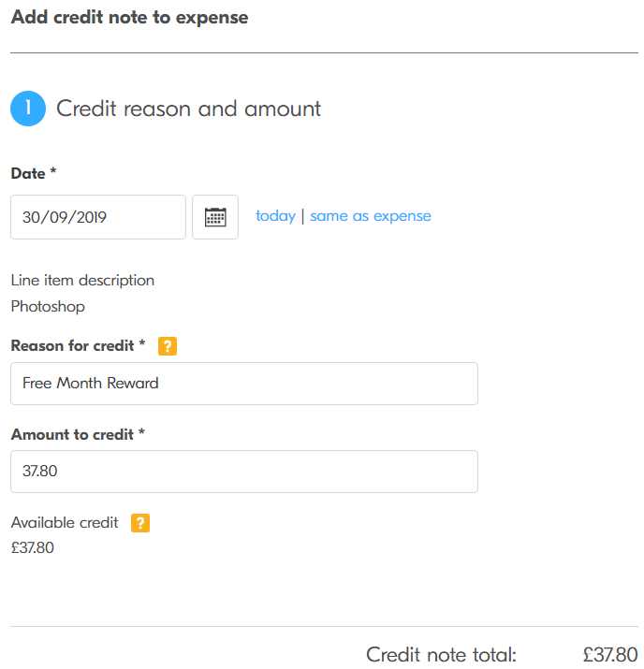This screenshot has width=644, height=669.
Task: Click the Credit note total label
Action: point(441,655)
